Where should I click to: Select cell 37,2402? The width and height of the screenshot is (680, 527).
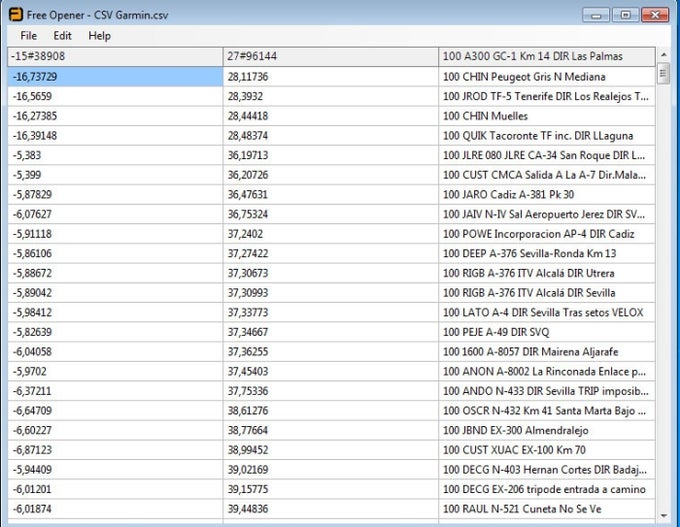click(330, 234)
